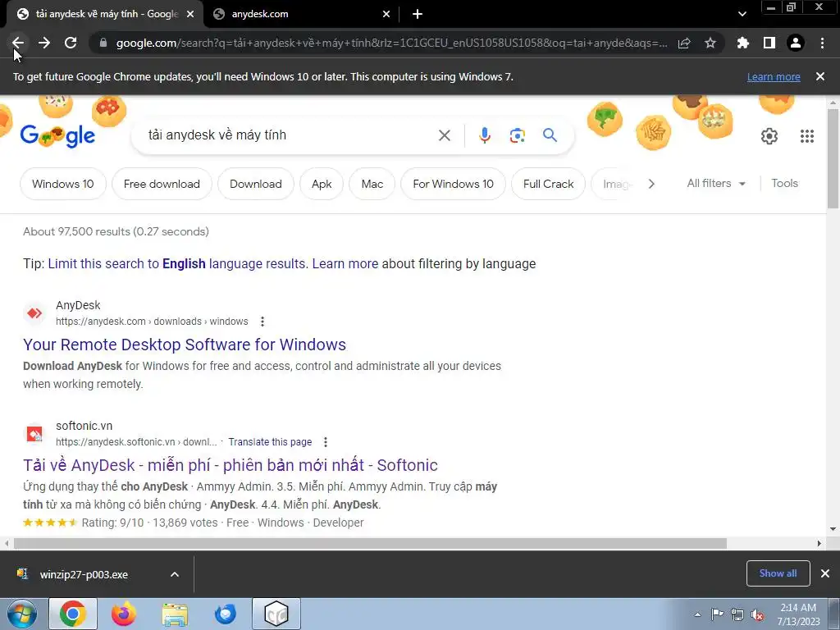Open the Windows Start menu
Screen dimensions: 840x630
22,614
